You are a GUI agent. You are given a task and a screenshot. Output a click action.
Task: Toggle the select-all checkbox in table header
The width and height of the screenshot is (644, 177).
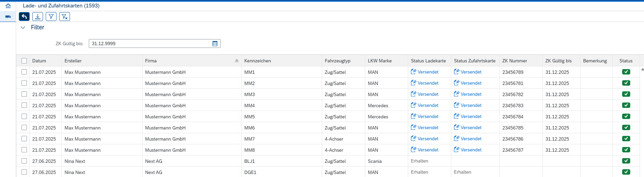(x=24, y=61)
